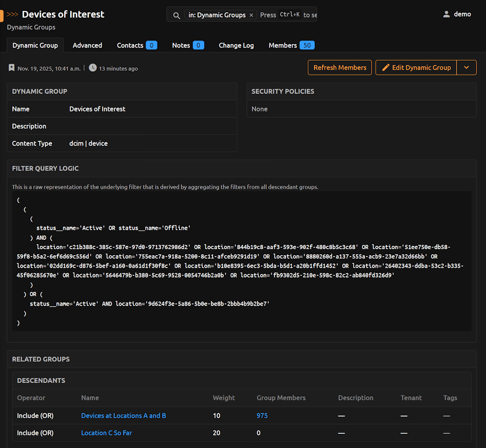Click the last-updated clock icon
The width and height of the screenshot is (486, 448).
point(93,68)
